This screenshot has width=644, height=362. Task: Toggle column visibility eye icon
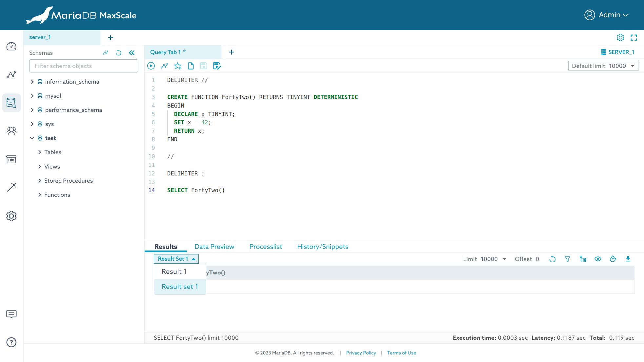pyautogui.click(x=598, y=259)
